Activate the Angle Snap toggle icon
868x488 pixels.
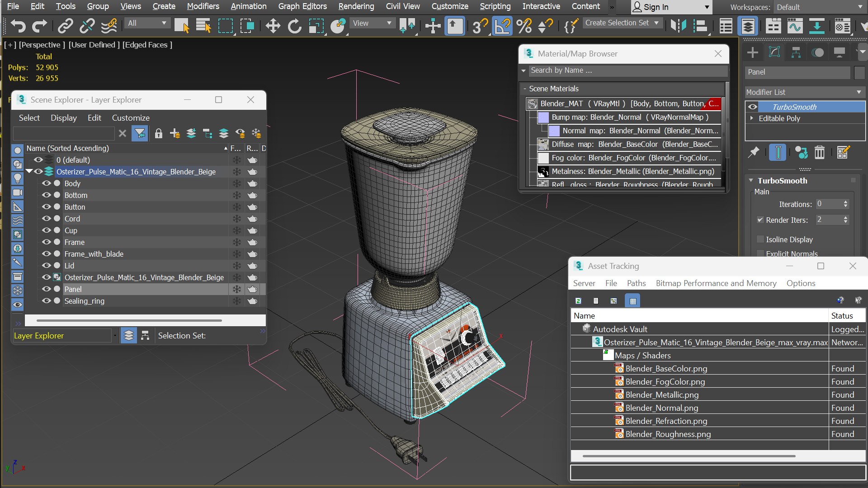pyautogui.click(x=502, y=26)
